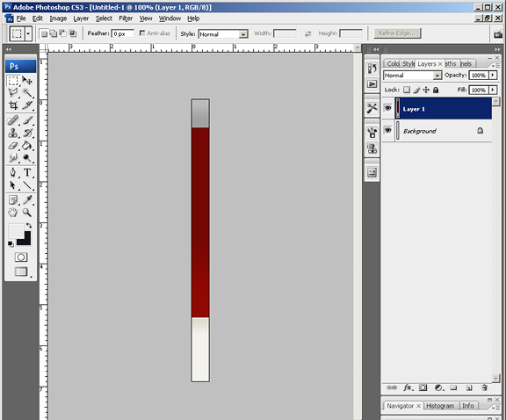Change screen mode button in toolbox
Screen dimensions: 506x420
tap(21, 272)
